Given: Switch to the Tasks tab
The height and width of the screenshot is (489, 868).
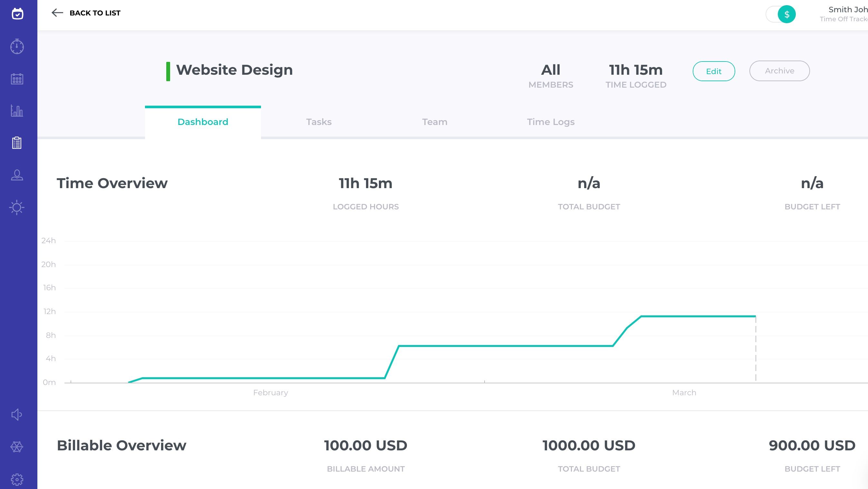Looking at the screenshot, I should click(319, 122).
